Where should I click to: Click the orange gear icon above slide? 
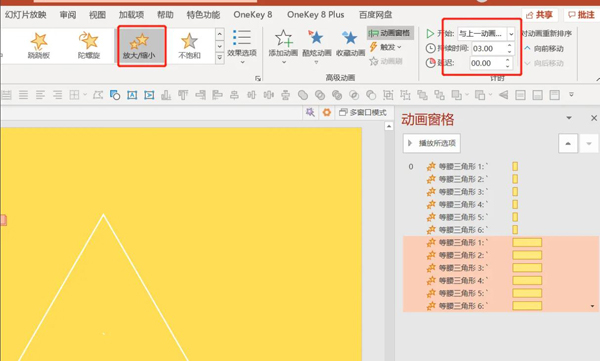(326, 113)
